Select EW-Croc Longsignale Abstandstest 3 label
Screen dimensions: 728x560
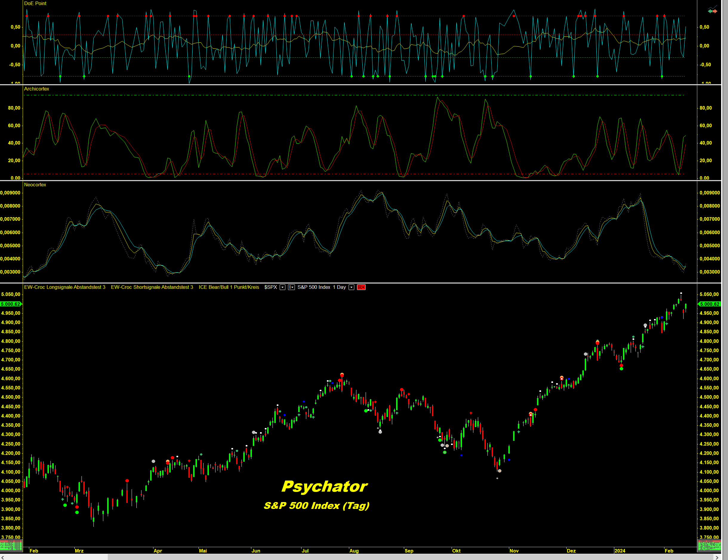coord(65,287)
